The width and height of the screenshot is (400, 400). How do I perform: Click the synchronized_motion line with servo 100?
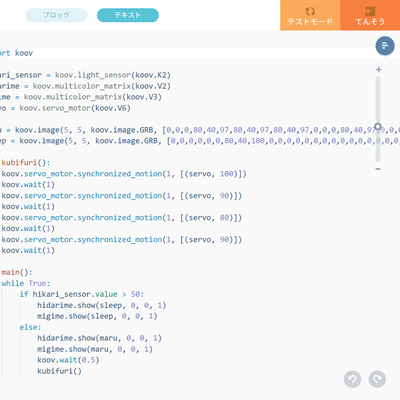point(124,174)
